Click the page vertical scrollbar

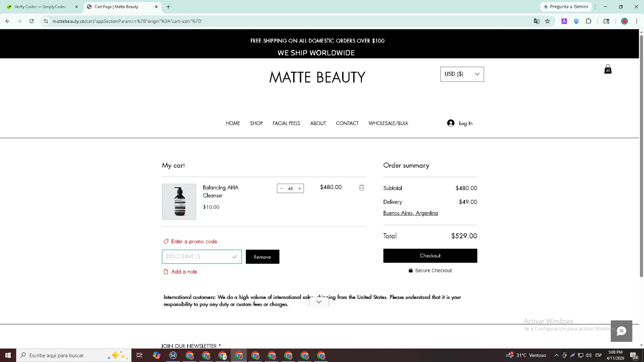click(x=641, y=155)
